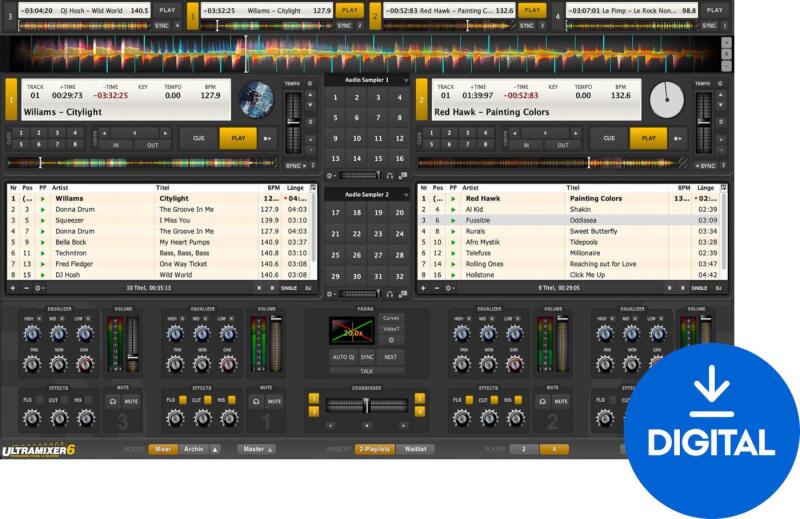The image size is (800, 519).
Task: Click the gear icon below left playlist
Action: click(38, 287)
